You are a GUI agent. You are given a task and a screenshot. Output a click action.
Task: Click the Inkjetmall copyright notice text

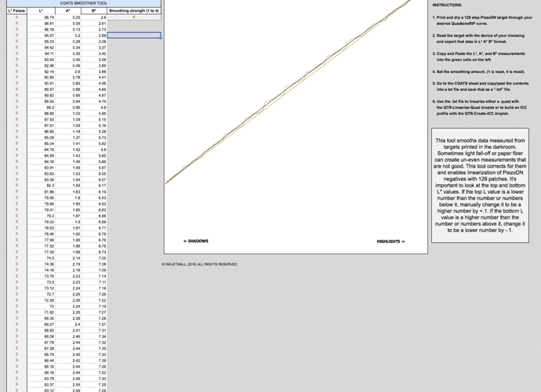(x=199, y=264)
